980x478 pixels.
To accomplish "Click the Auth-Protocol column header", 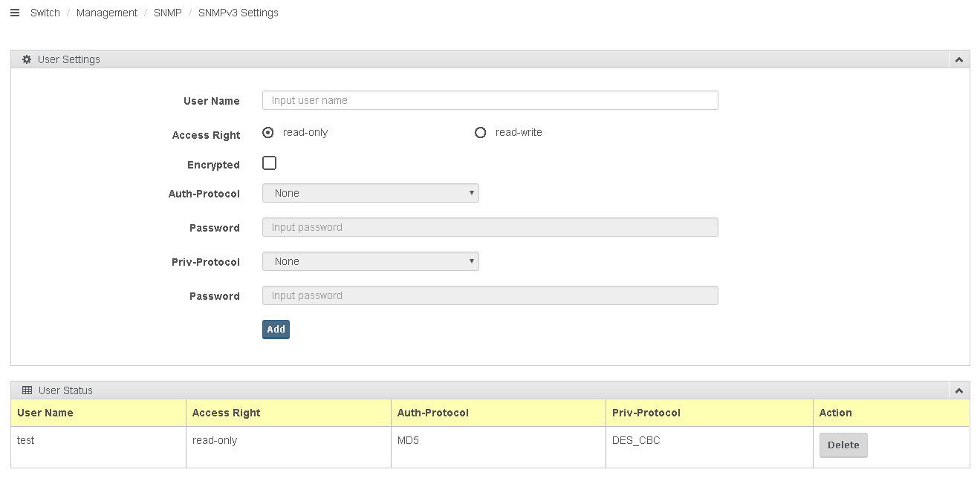I will [x=433, y=413].
